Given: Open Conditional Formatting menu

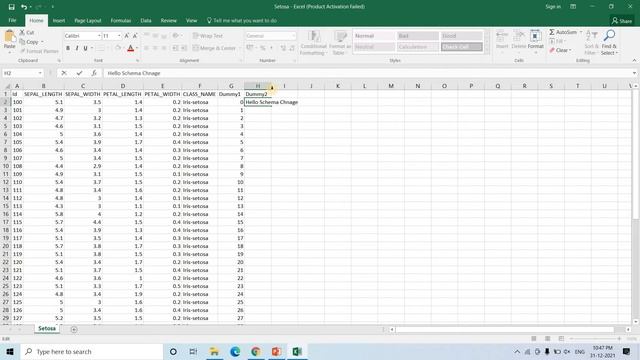Looking at the screenshot, I should [x=313, y=42].
